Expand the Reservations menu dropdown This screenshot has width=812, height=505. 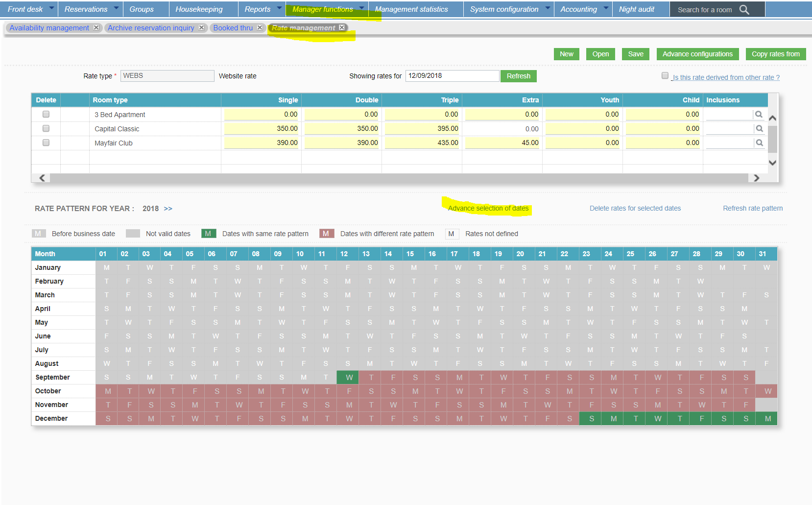tap(116, 8)
